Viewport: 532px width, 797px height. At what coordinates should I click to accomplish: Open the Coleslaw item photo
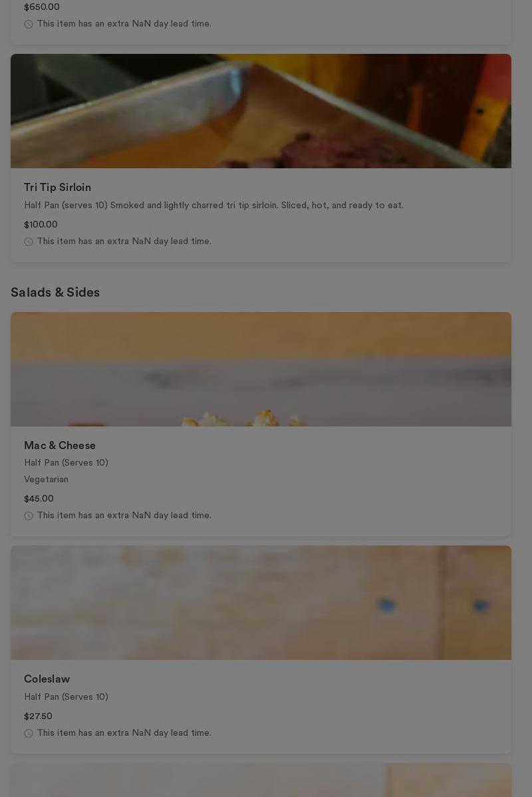(261, 603)
